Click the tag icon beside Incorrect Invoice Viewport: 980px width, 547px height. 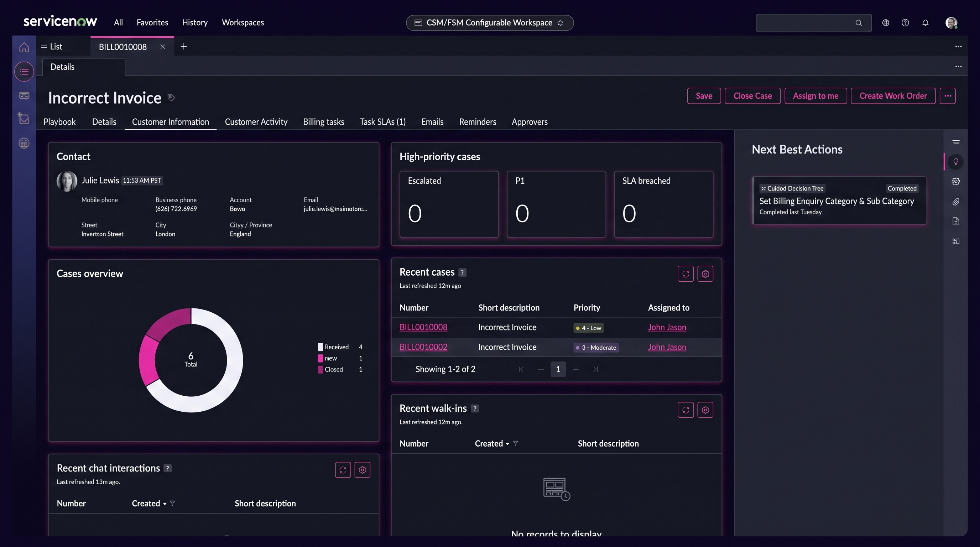click(171, 98)
